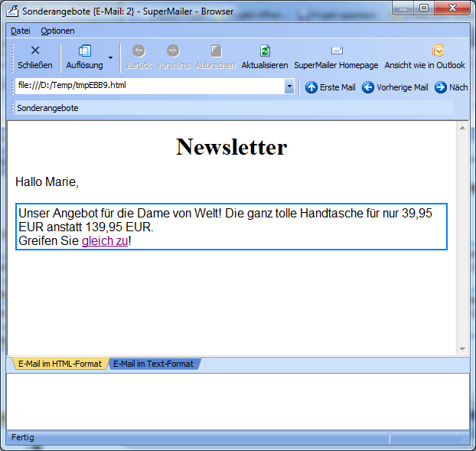This screenshot has width=476, height=451.
Task: Click Ansicht wie in Outlook icon
Action: [x=438, y=51]
